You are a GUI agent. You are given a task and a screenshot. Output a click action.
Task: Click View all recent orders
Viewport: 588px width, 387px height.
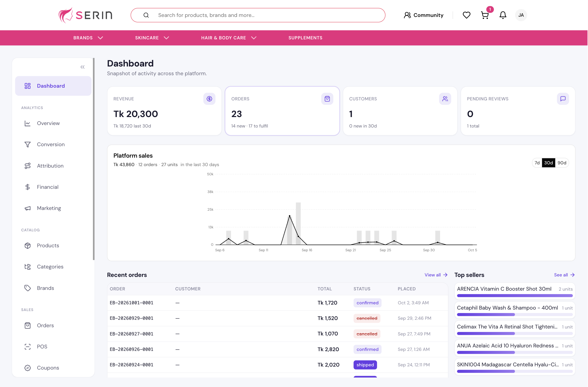click(436, 275)
